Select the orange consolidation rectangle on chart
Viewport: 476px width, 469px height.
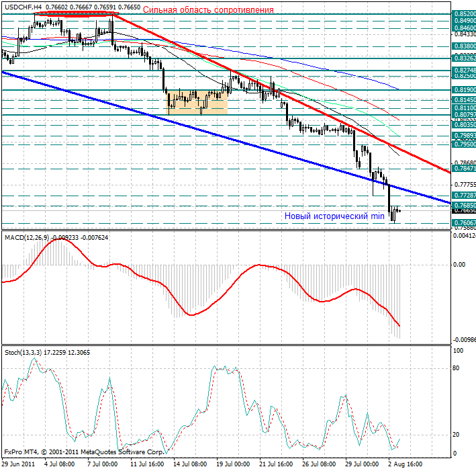click(197, 102)
